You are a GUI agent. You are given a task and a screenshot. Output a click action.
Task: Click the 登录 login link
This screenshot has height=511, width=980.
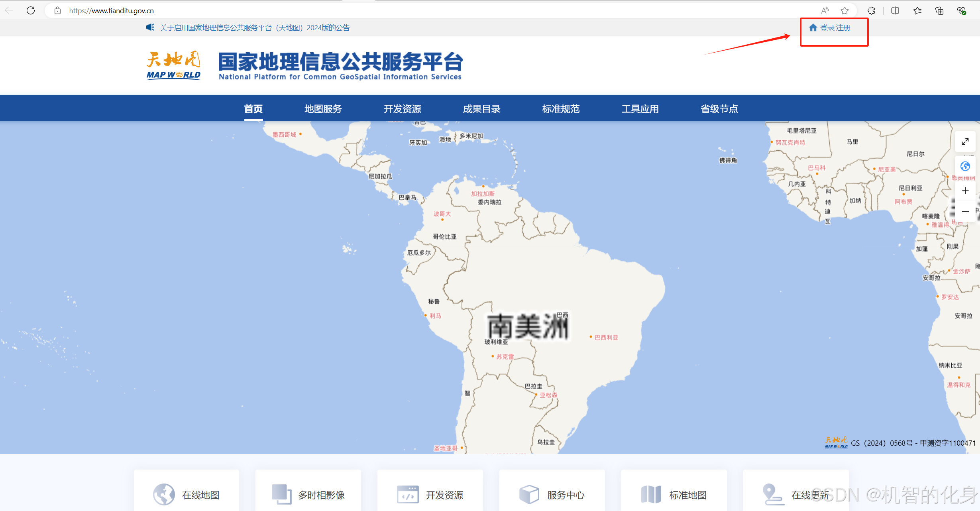pyautogui.click(x=827, y=28)
